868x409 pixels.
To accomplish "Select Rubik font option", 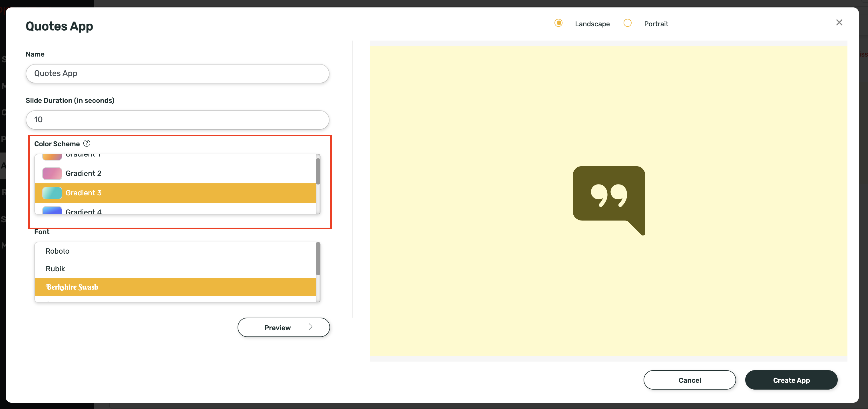I will pos(55,269).
